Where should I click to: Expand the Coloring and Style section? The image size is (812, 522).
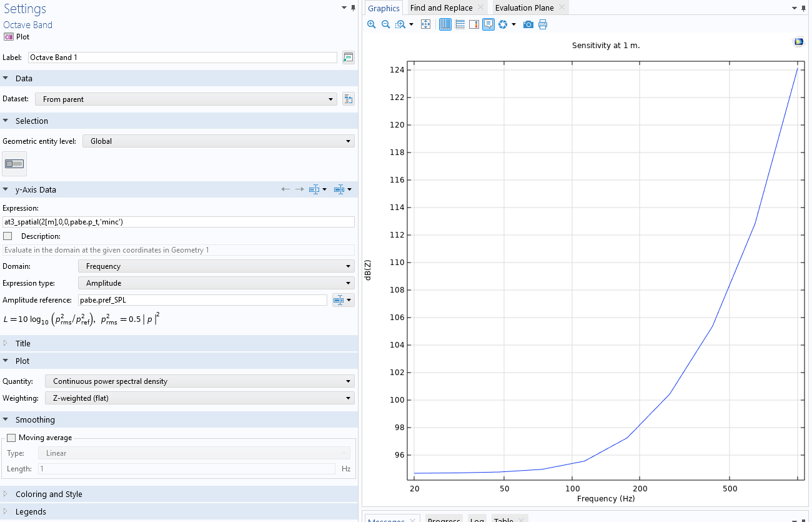click(49, 494)
